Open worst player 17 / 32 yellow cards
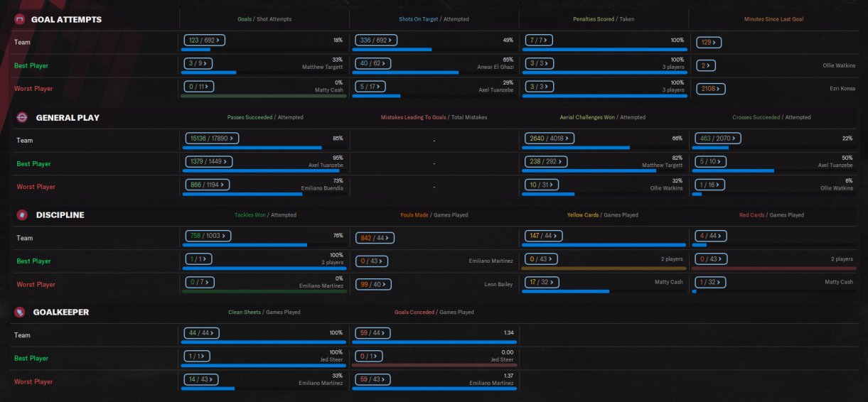Image resolution: width=868 pixels, height=402 pixels. [x=542, y=282]
